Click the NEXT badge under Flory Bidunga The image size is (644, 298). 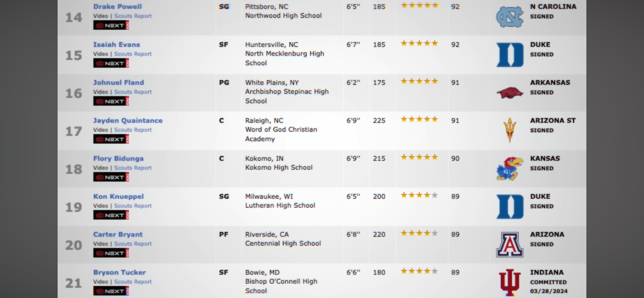coord(111,177)
